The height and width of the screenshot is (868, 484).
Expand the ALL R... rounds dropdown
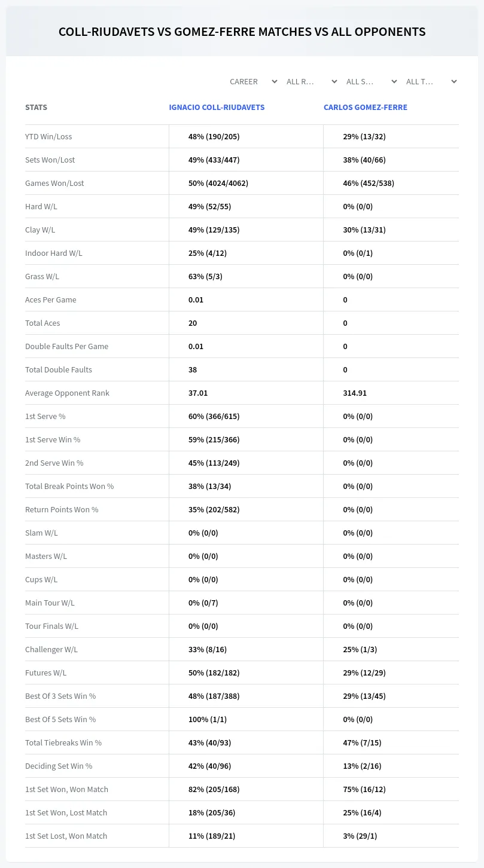pyautogui.click(x=311, y=81)
